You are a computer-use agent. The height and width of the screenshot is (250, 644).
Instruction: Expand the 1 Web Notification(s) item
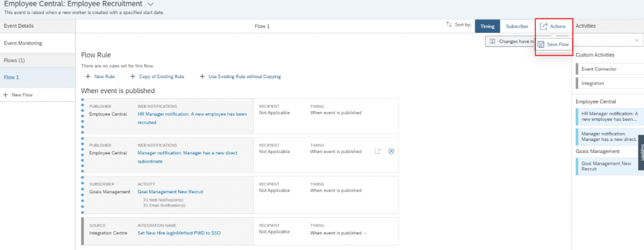pyautogui.click(x=163, y=200)
